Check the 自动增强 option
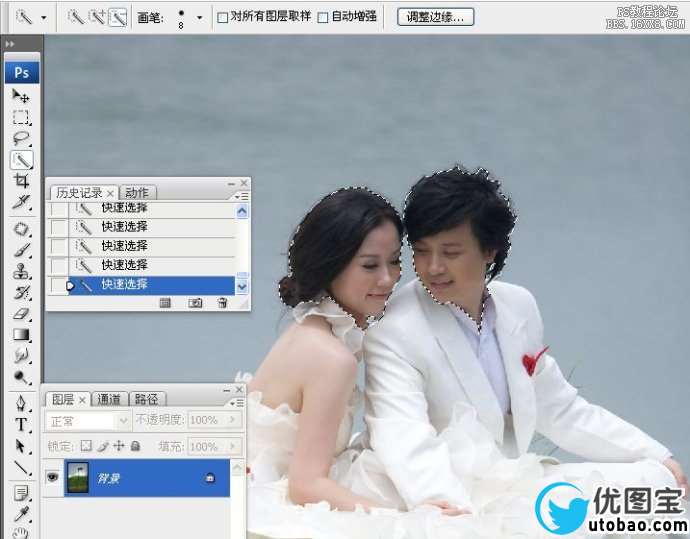 (x=323, y=17)
